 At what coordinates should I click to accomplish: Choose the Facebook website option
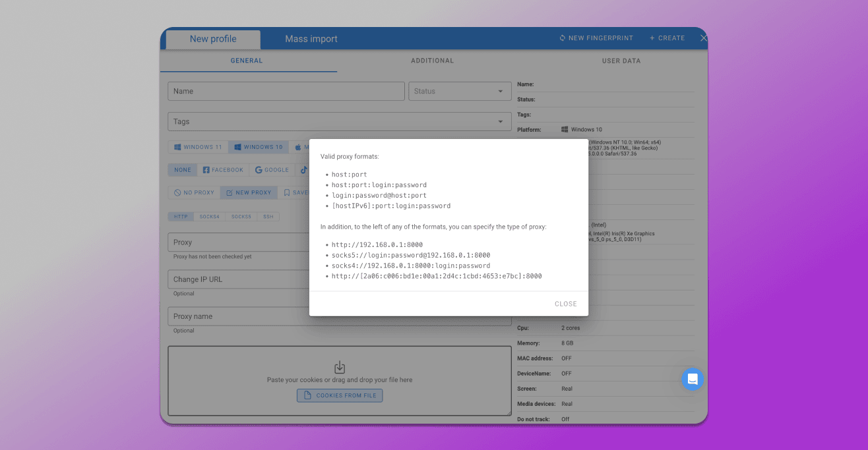tap(223, 170)
